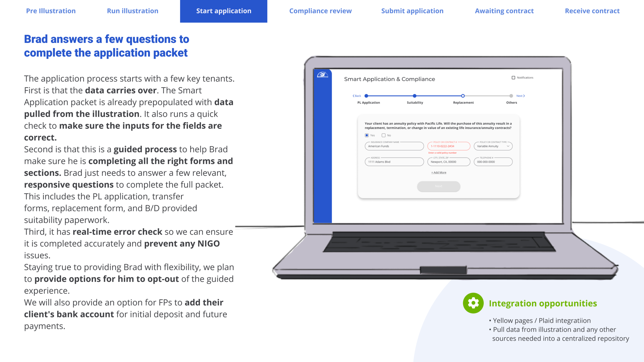The image size is (644, 362).
Task: Click the PL Application progress dot
Action: (366, 96)
